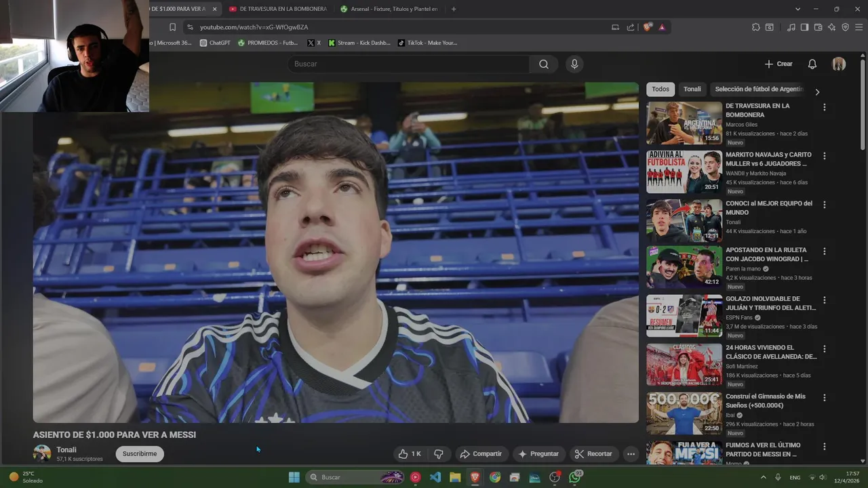Focus the YouTube Buscar search field

click(x=408, y=64)
